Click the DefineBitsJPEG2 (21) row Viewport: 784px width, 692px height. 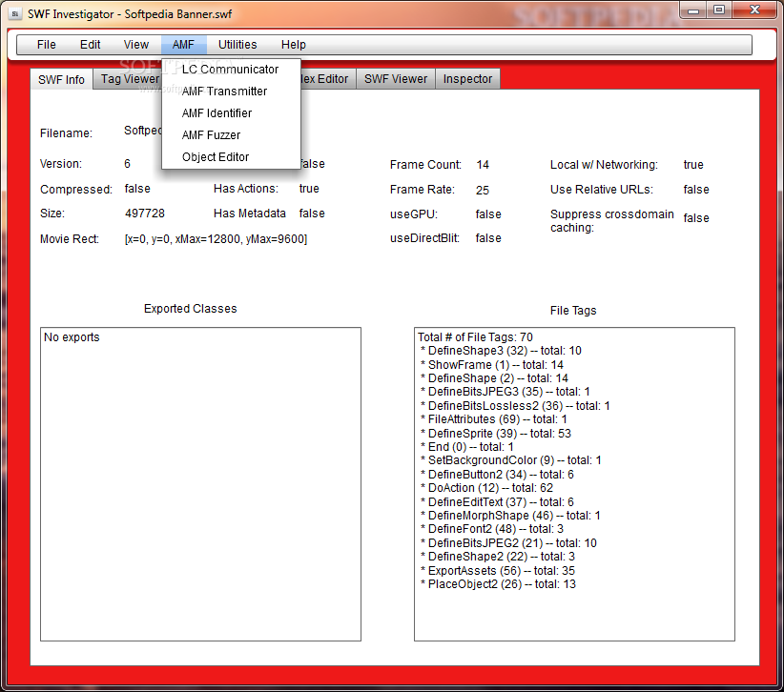(509, 543)
